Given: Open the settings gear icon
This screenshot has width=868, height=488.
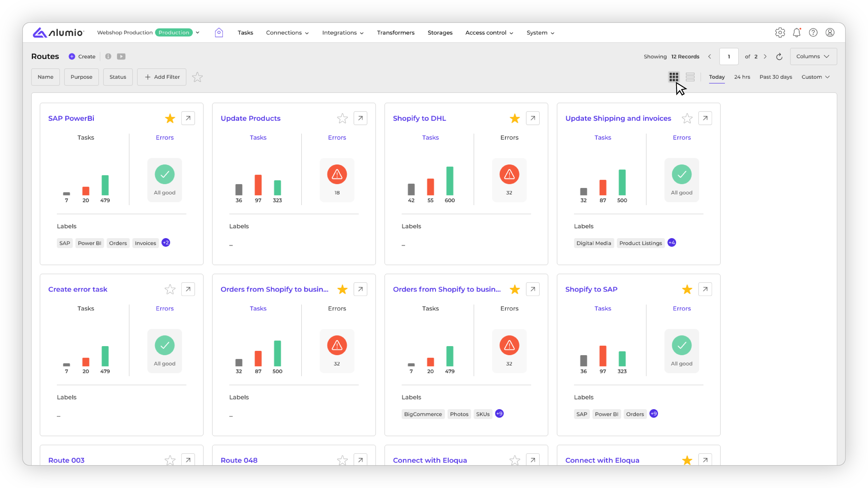Looking at the screenshot, I should click(780, 33).
